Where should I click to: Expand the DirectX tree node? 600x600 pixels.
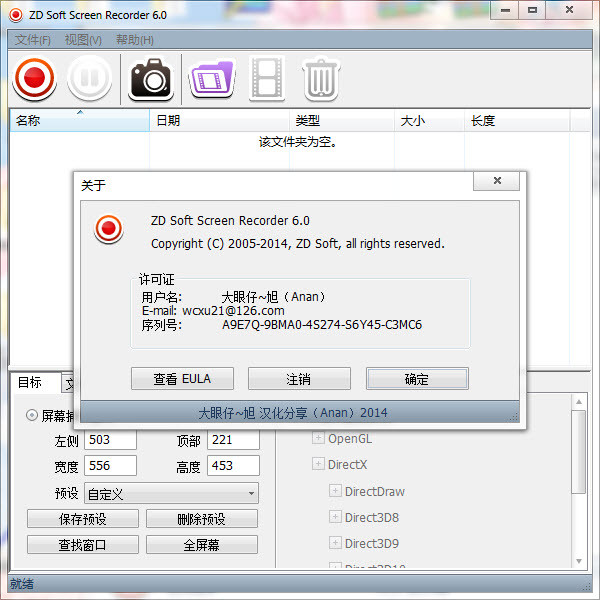tap(318, 464)
